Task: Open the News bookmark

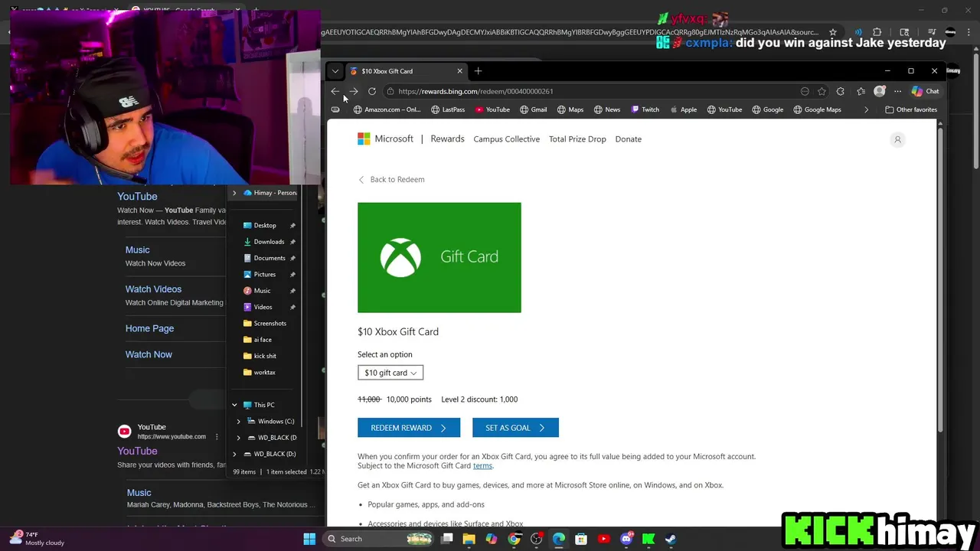Action: coord(606,109)
